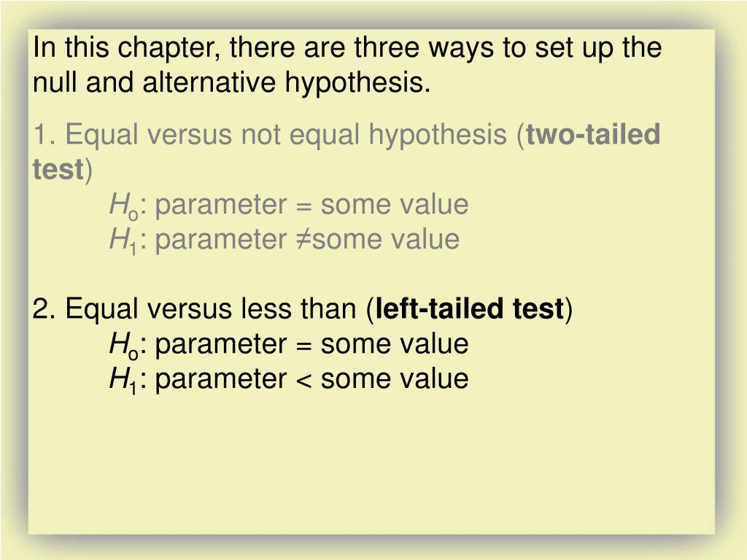Click the italic H1 symbol in item 2
The width and height of the screenshot is (747, 560).
coord(123,381)
